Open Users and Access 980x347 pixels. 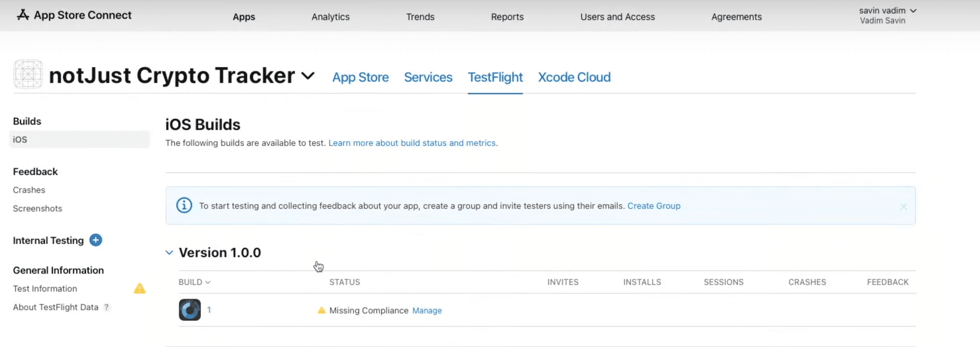618,17
